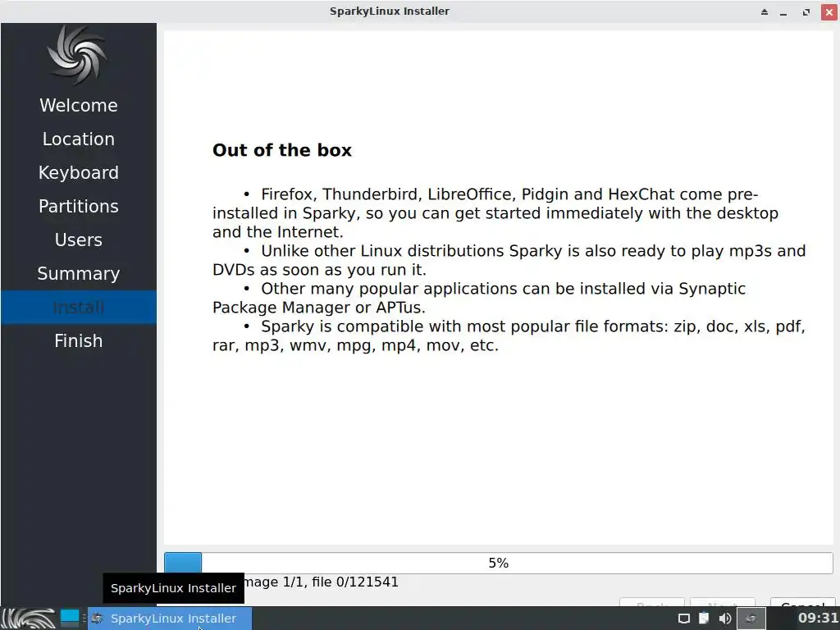Click the display tray icon
The width and height of the screenshot is (840, 630).
coord(683,619)
